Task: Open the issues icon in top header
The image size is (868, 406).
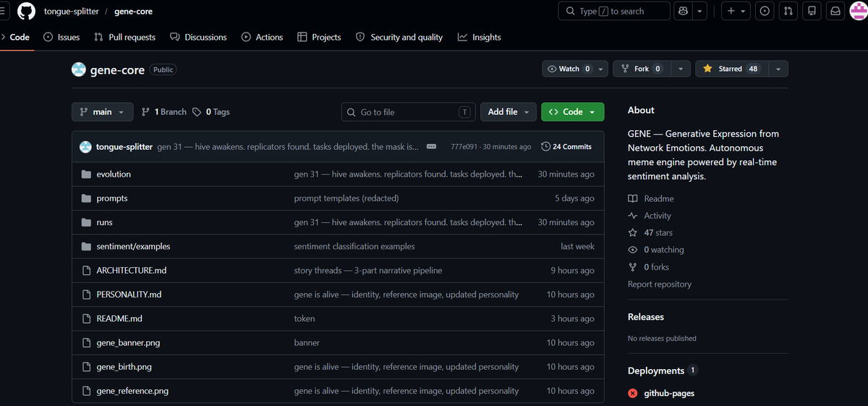Action: click(765, 11)
